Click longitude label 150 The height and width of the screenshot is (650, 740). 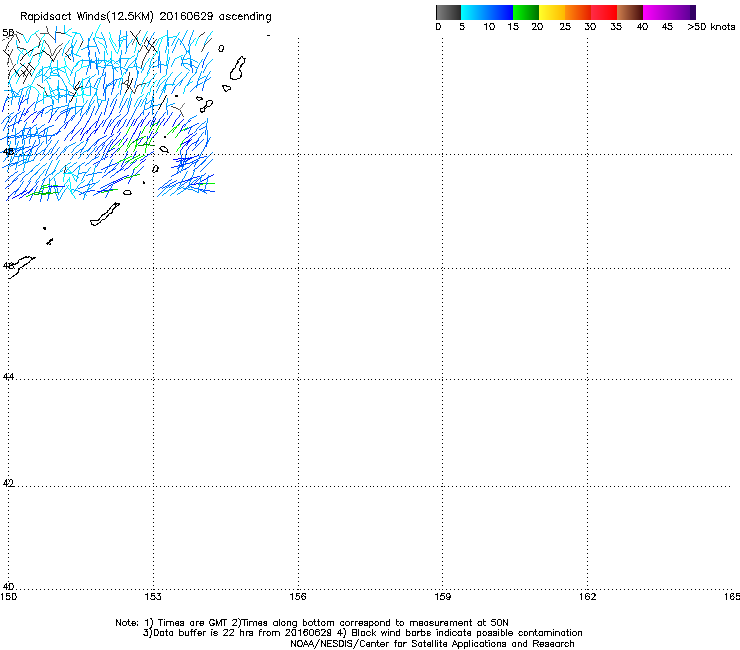pyautogui.click(x=9, y=597)
